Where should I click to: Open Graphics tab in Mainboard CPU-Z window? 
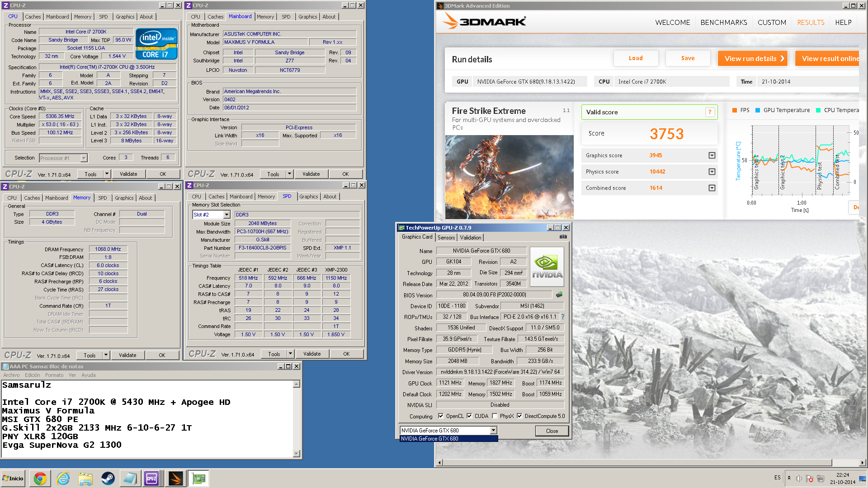tap(307, 17)
